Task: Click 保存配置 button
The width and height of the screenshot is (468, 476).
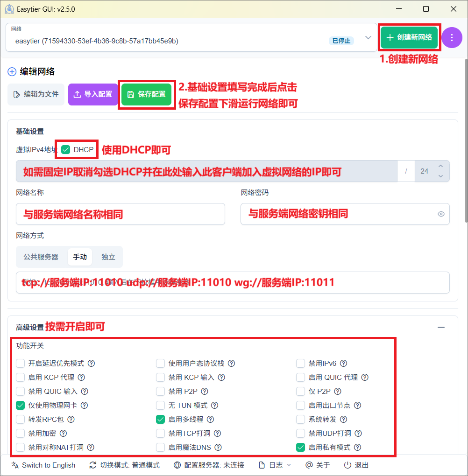Action: click(147, 94)
